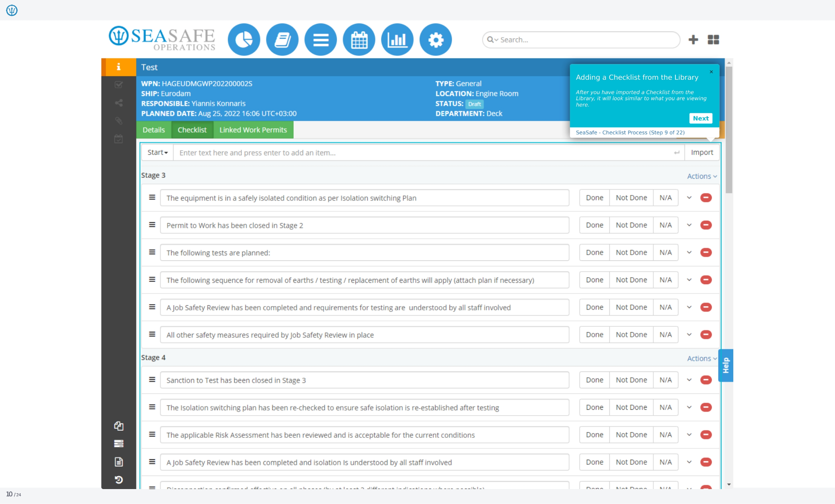This screenshot has width=835, height=504.
Task: Open the bar chart reports icon
Action: 397,40
